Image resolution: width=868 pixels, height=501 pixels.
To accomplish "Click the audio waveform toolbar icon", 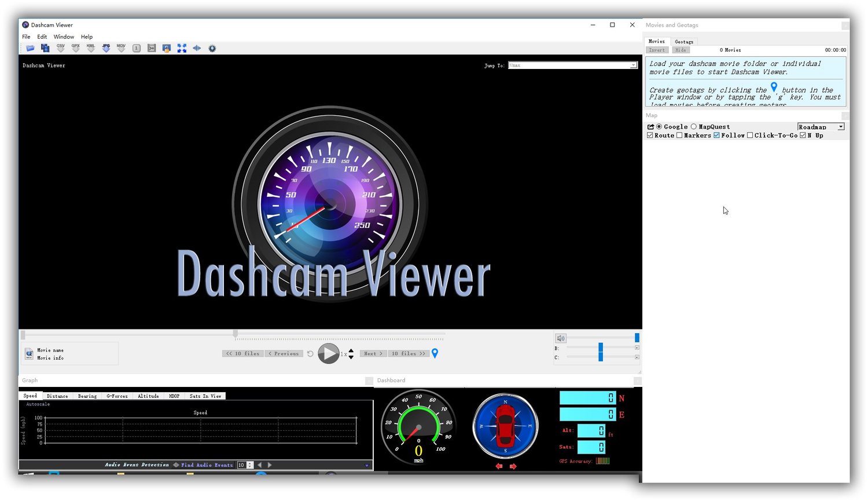I will point(197,48).
